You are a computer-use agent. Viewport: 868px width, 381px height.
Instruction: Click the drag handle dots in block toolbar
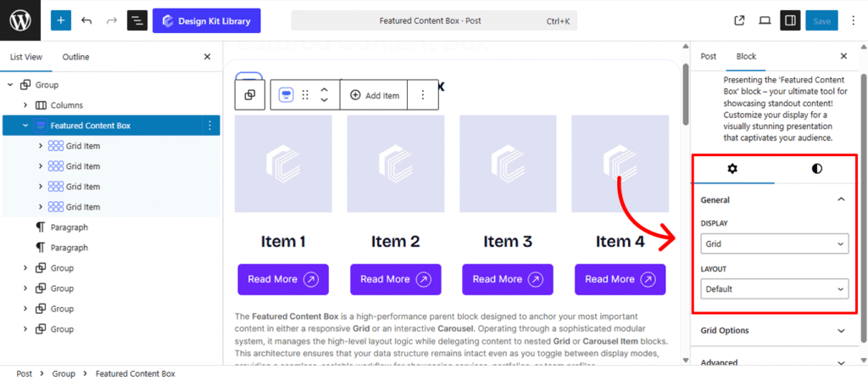click(x=305, y=96)
